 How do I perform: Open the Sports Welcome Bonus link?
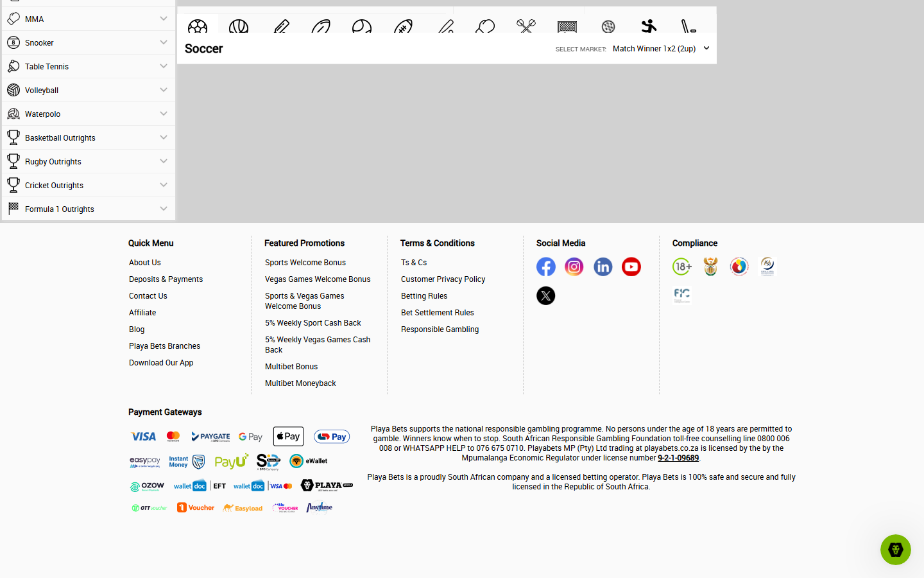point(305,263)
